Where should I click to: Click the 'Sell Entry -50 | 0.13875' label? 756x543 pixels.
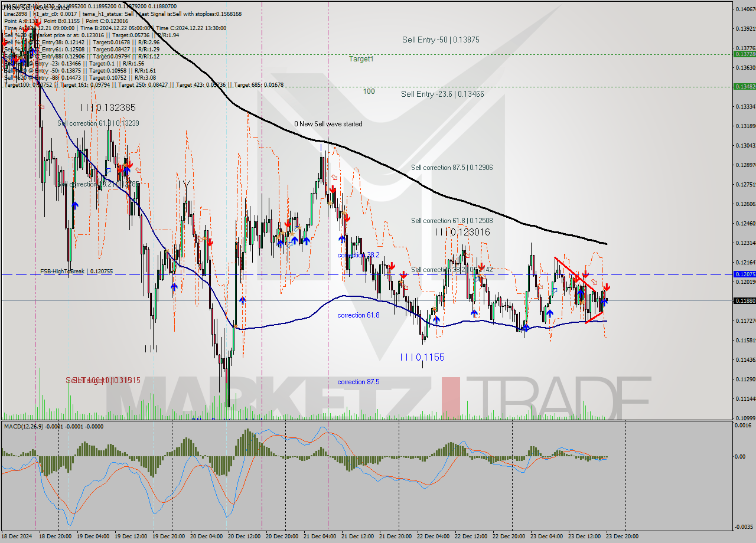(441, 40)
